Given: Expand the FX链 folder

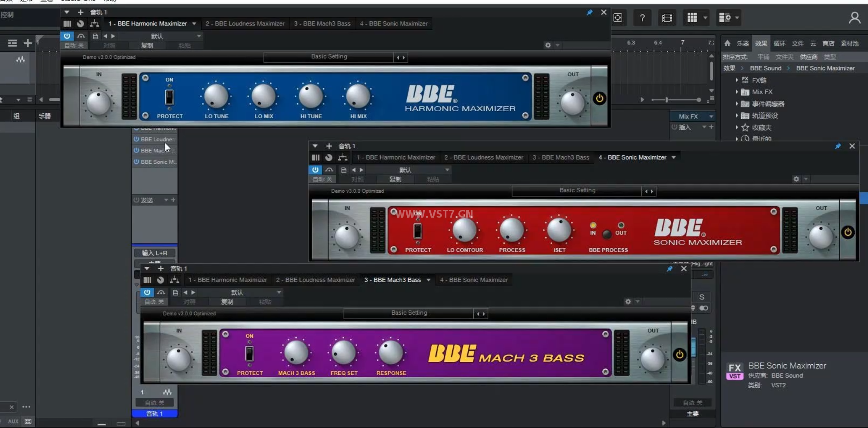Looking at the screenshot, I should pyautogui.click(x=737, y=80).
